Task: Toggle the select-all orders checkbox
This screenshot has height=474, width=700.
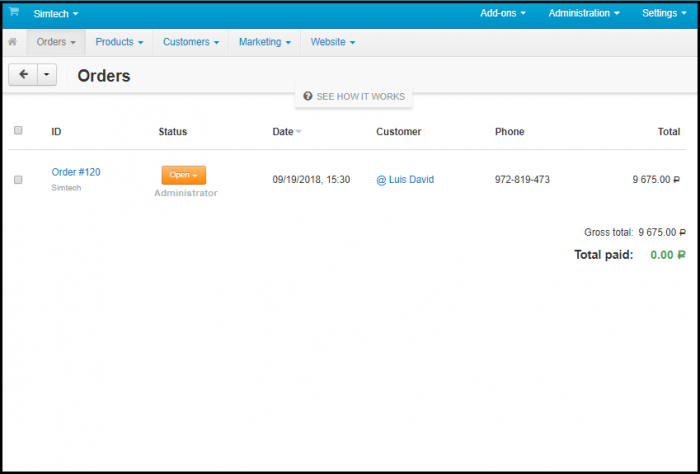Action: (x=18, y=130)
